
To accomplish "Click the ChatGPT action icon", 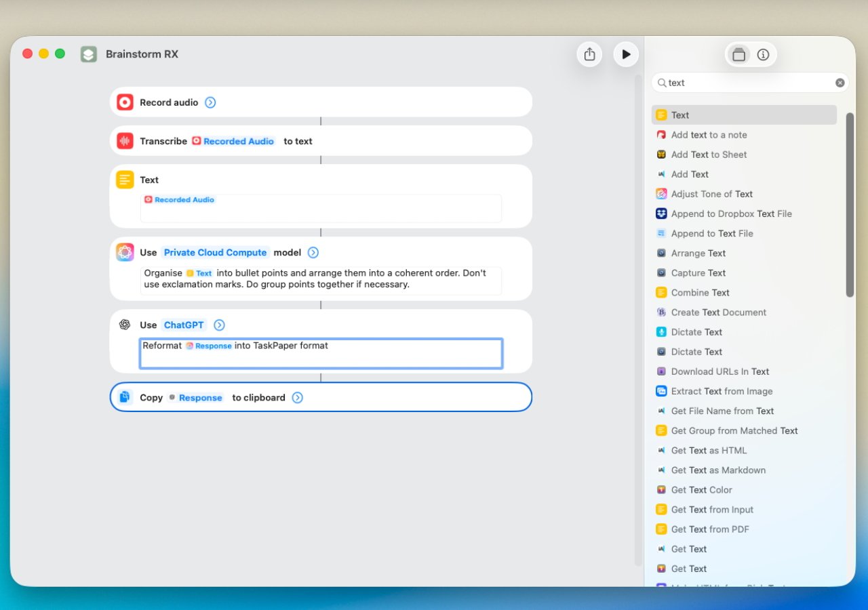I will [125, 325].
